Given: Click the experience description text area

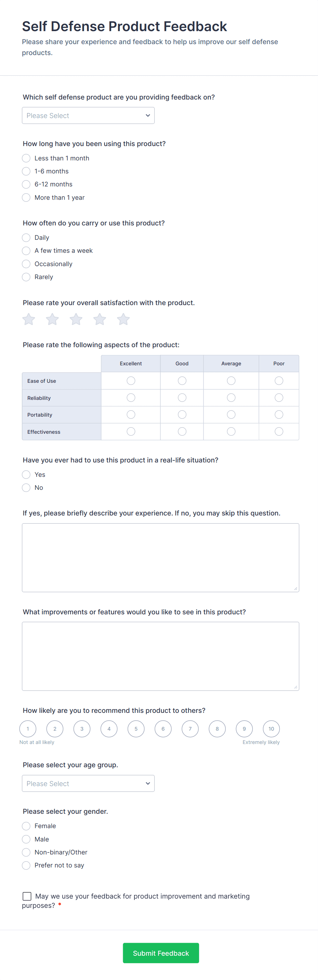Looking at the screenshot, I should coord(160,558).
